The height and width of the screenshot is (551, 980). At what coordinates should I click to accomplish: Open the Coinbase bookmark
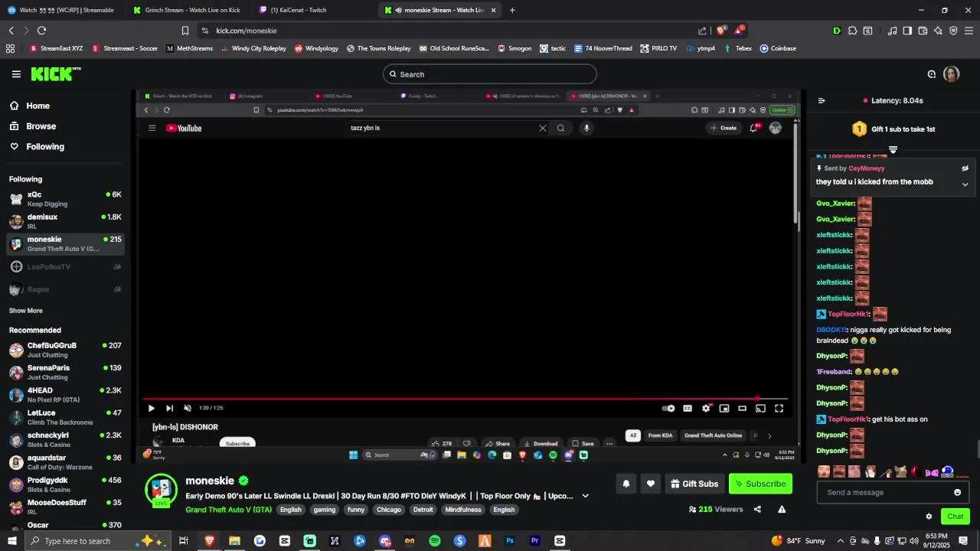point(778,48)
